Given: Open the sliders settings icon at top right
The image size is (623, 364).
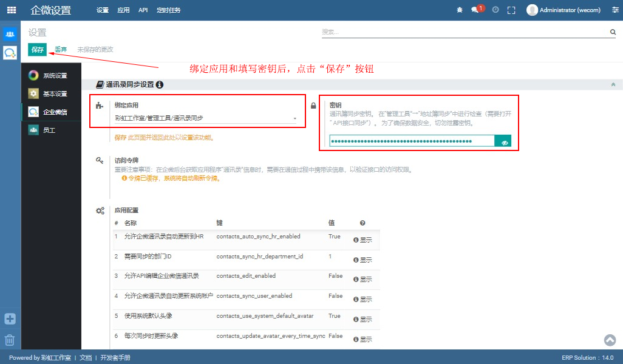Looking at the screenshot, I should coord(615,10).
